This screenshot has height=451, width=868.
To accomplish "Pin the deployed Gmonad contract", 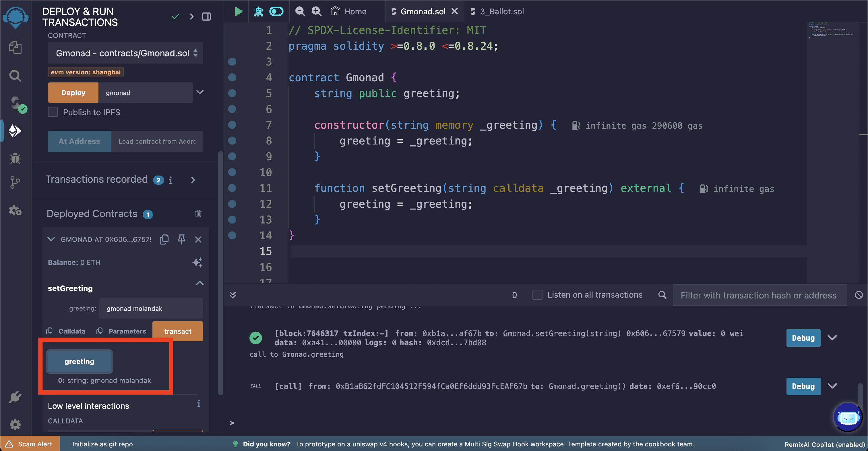I will click(x=181, y=239).
